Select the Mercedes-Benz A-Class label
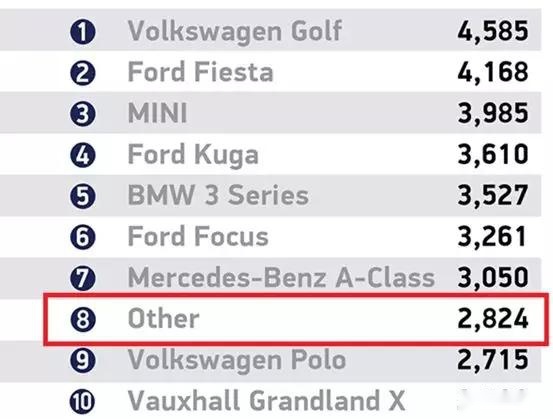The image size is (553, 419). (281, 277)
